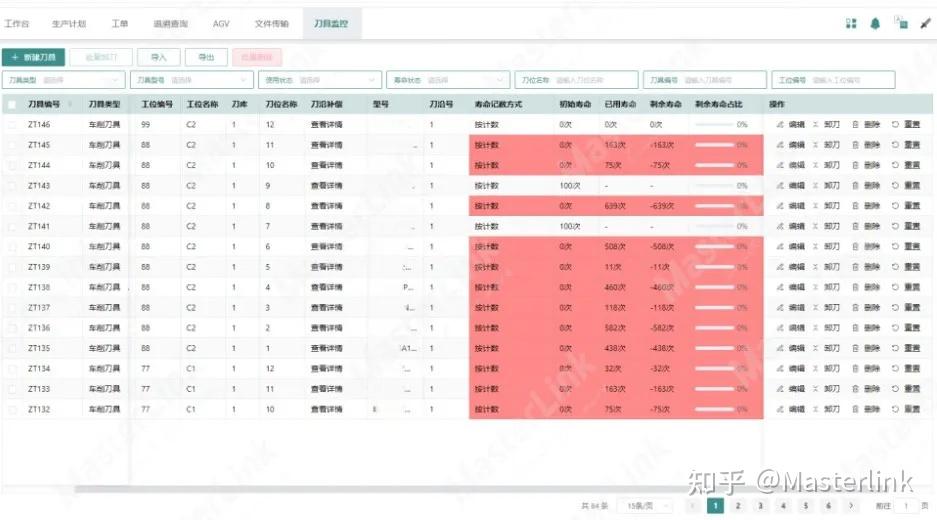Check the checkbox for row ZT146
Viewport: 937px width, 520px height.
pyautogui.click(x=12, y=124)
